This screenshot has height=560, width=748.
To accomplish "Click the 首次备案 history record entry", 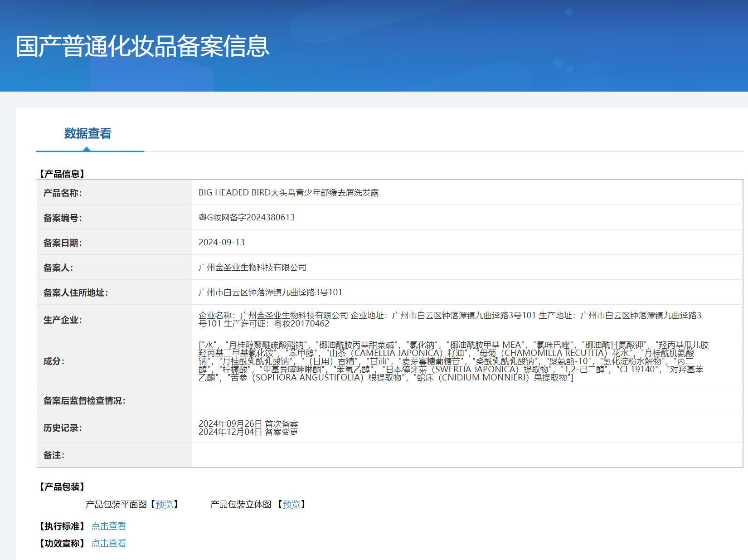I will point(248,424).
